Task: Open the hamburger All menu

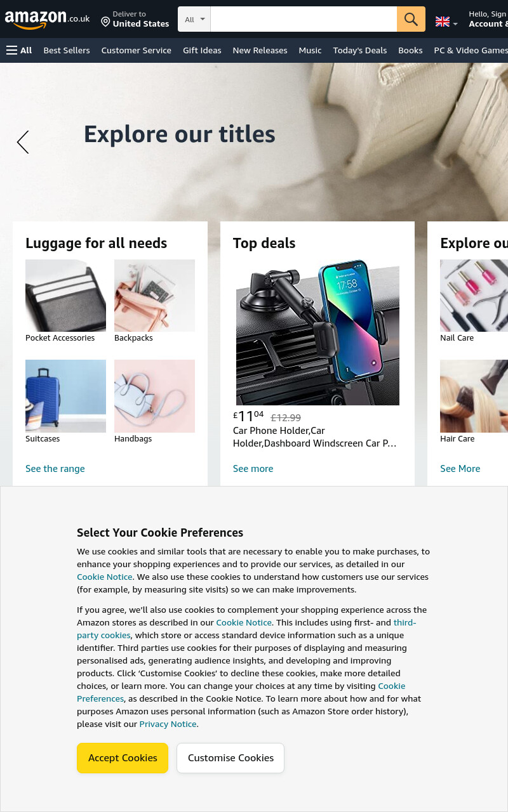Action: pos(19,50)
